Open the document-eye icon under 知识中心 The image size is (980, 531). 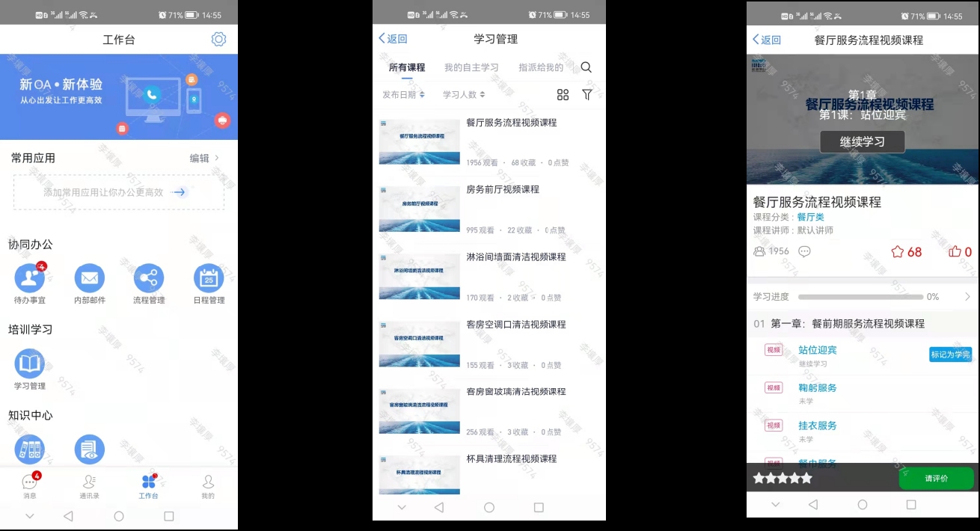tap(90, 449)
